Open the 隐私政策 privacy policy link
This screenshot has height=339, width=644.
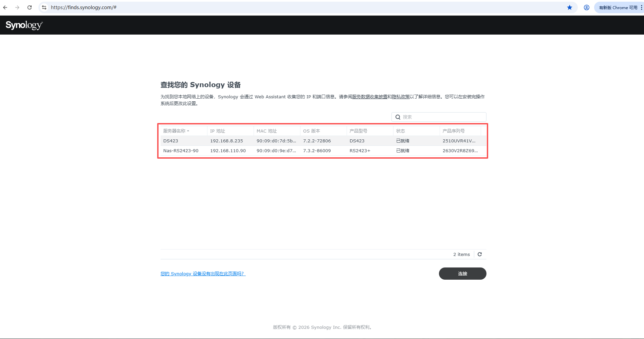[x=401, y=97]
